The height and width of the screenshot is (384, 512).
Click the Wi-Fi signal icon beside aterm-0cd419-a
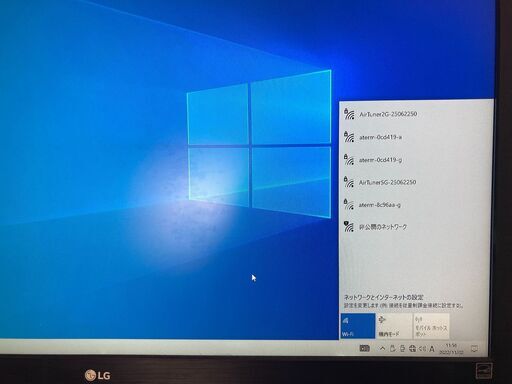click(x=349, y=137)
